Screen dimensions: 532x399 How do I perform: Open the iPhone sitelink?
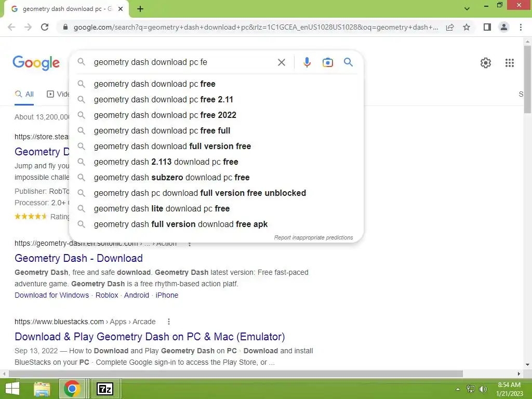pos(167,295)
